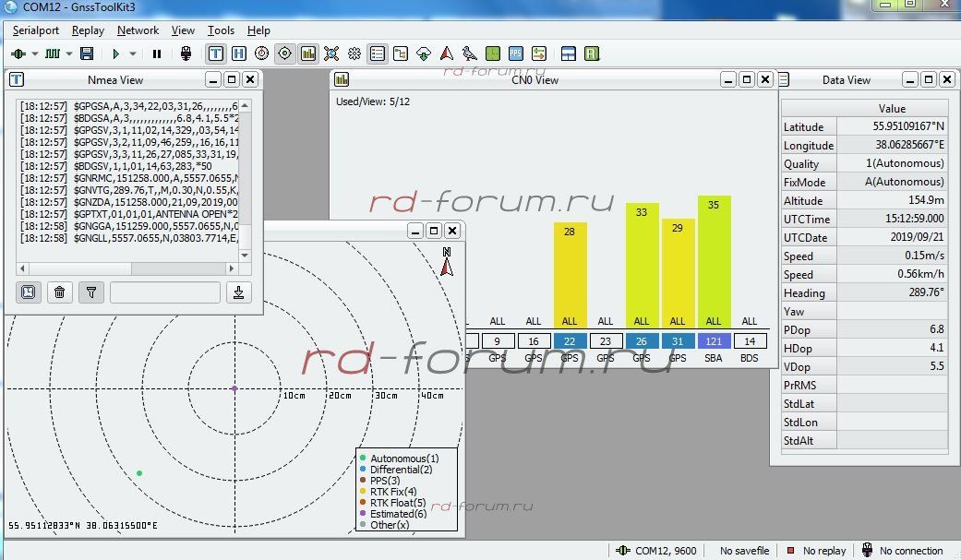Click the Latitude value 55.95109167°N
Screen dimensions: 961x560
pos(908,126)
